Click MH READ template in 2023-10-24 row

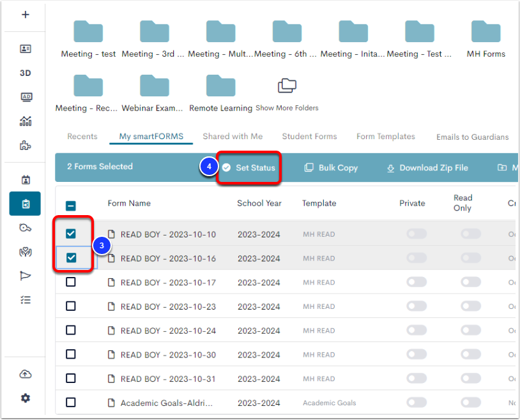tap(319, 331)
